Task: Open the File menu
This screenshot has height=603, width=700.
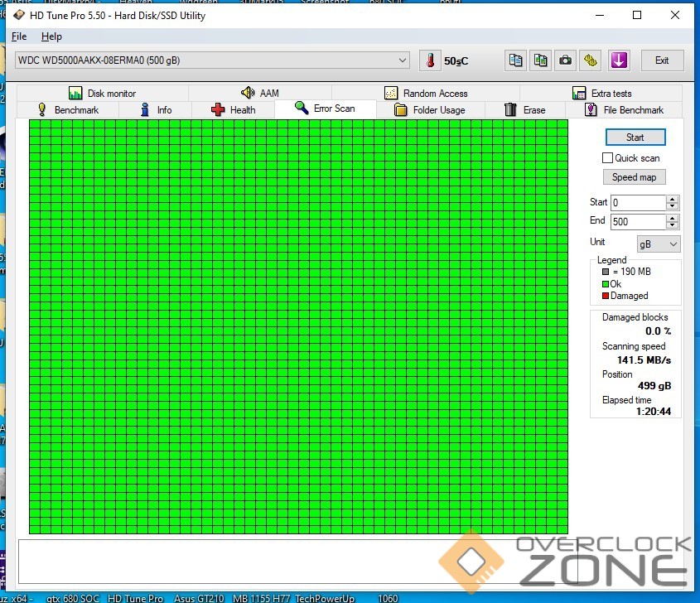Action: [x=19, y=36]
